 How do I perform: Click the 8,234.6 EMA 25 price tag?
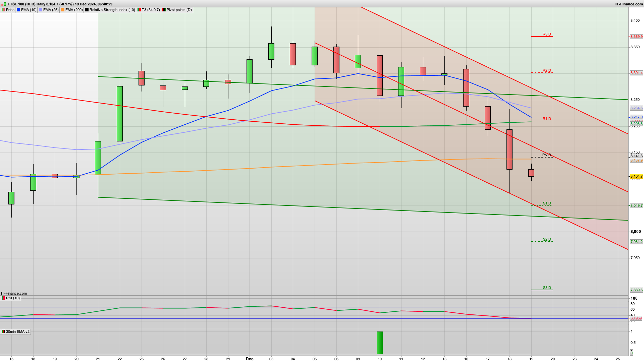tap(636, 108)
